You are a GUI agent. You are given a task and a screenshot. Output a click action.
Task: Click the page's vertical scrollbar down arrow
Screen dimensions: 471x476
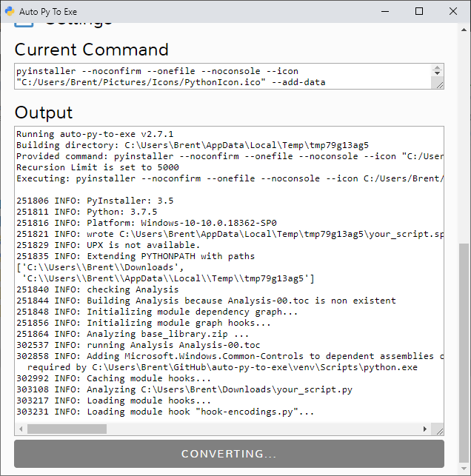tap(464, 469)
